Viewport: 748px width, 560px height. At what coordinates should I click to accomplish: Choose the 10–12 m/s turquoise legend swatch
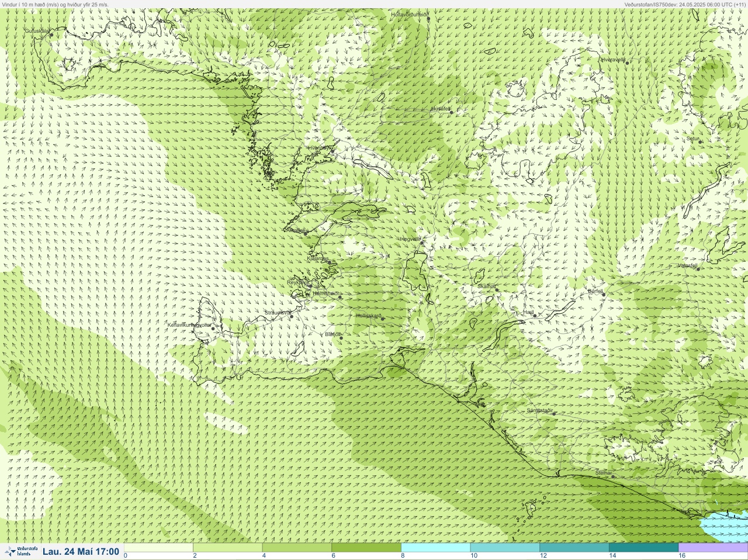(x=505, y=548)
